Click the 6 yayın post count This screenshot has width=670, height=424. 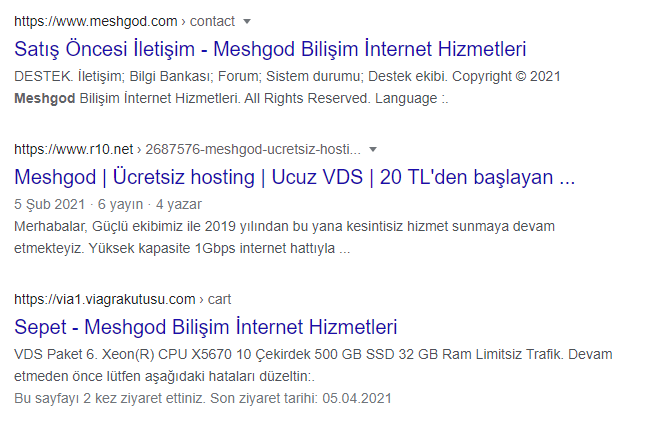click(x=120, y=204)
